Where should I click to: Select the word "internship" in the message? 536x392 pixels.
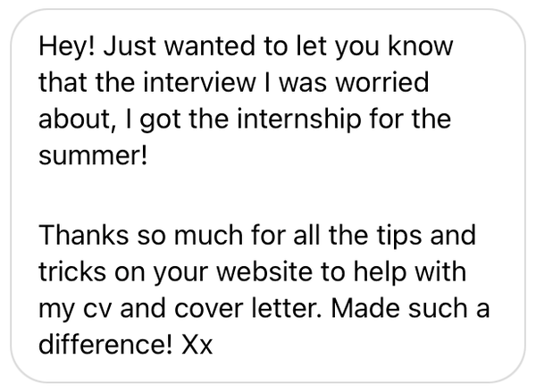coord(298,120)
